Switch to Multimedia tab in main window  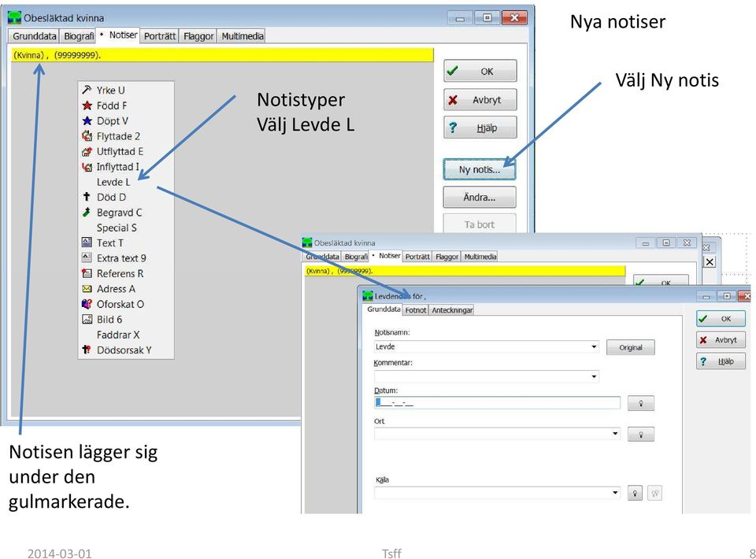243,36
